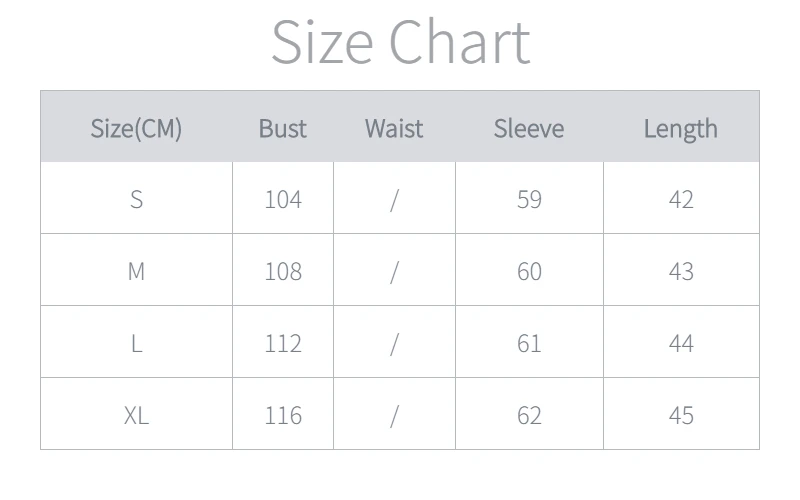Click the Sleeve column header
This screenshot has width=800, height=500.
pyautogui.click(x=529, y=128)
